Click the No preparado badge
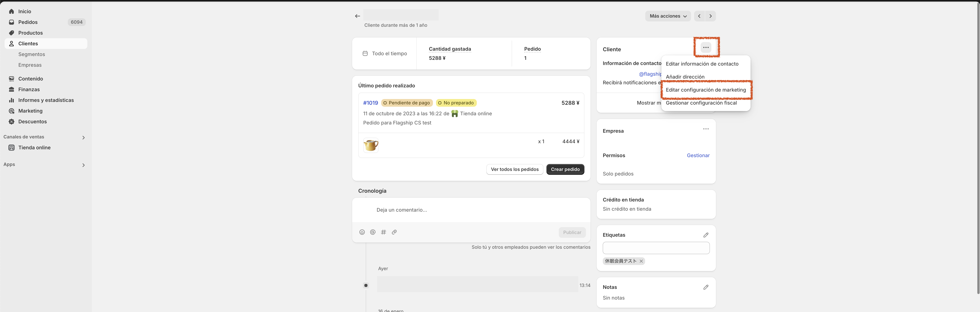This screenshot has height=312, width=980. click(456, 103)
